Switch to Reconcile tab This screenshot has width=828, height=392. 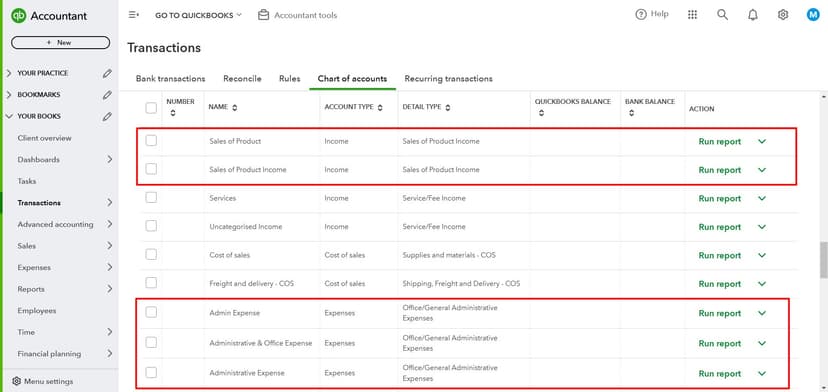tap(242, 79)
